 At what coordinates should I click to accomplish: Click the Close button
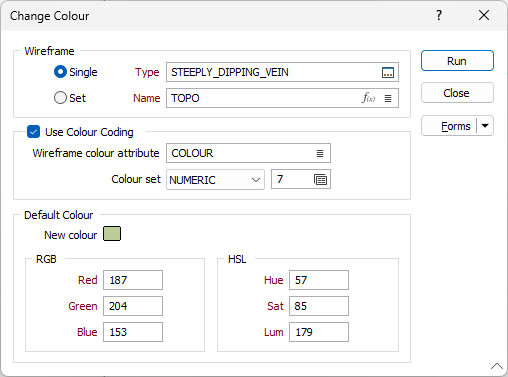pos(457,93)
